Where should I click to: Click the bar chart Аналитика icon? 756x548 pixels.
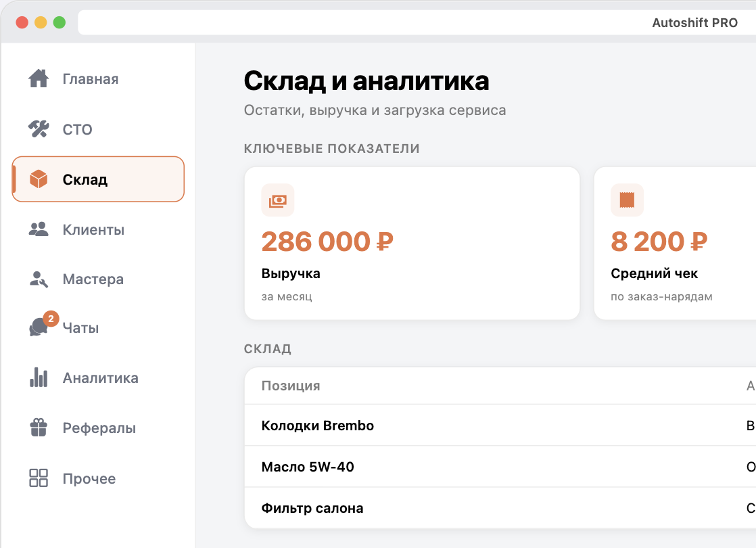click(x=39, y=378)
